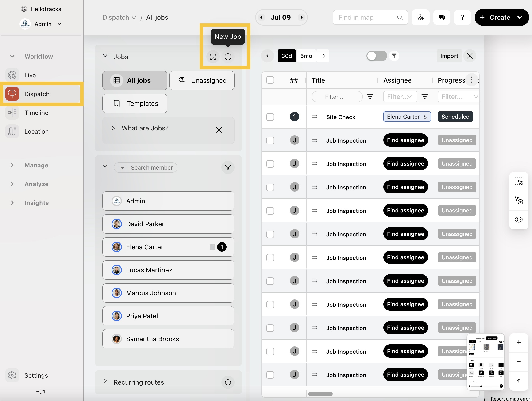Click the map north arrow button
Image resolution: width=532 pixels, height=401 pixels.
click(x=519, y=381)
